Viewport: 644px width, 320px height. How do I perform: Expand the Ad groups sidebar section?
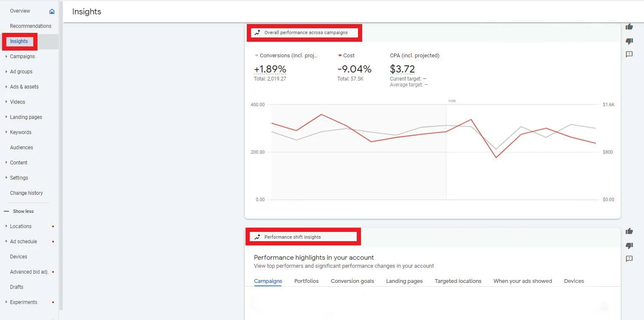click(x=6, y=72)
